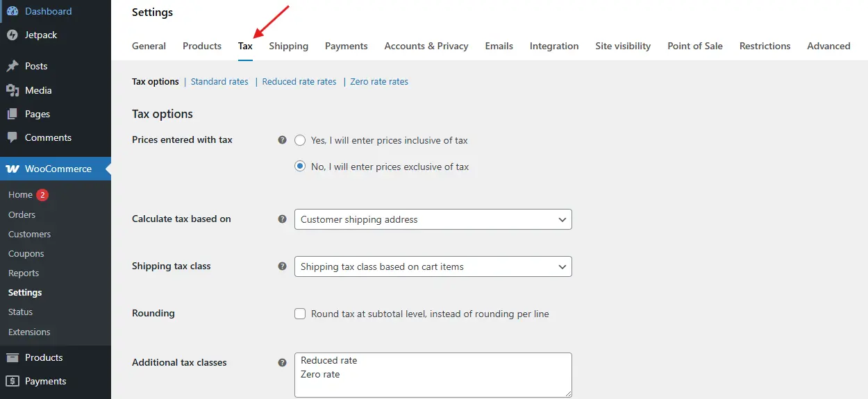Open the Accounts & Privacy tab

tap(426, 46)
